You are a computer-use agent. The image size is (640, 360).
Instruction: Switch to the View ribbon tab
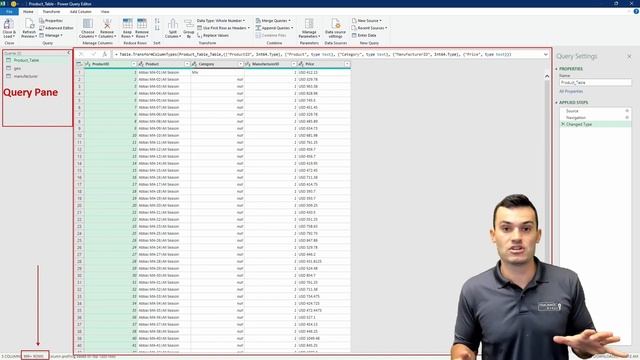point(105,12)
